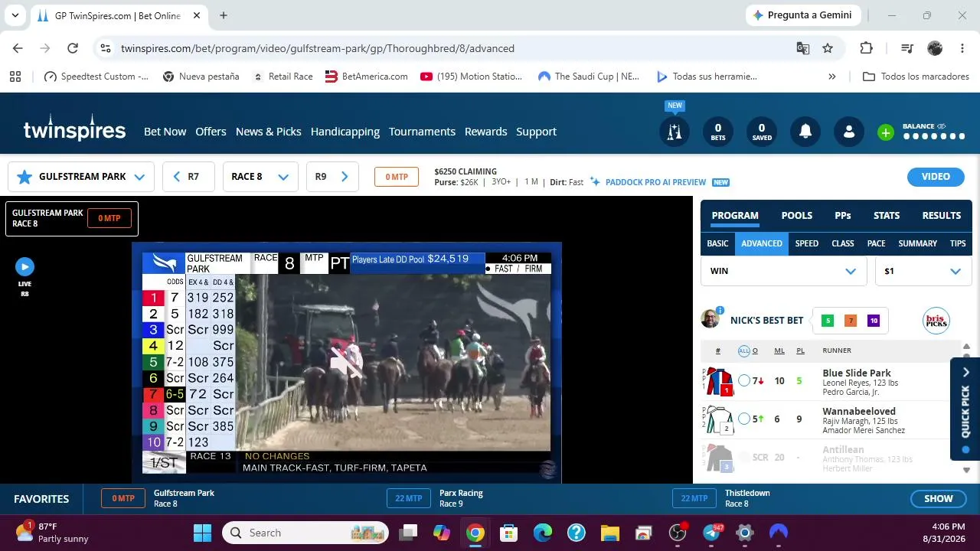Expand the Quick Pick side panel
This screenshot has width=980, height=551.
pyautogui.click(x=965, y=409)
